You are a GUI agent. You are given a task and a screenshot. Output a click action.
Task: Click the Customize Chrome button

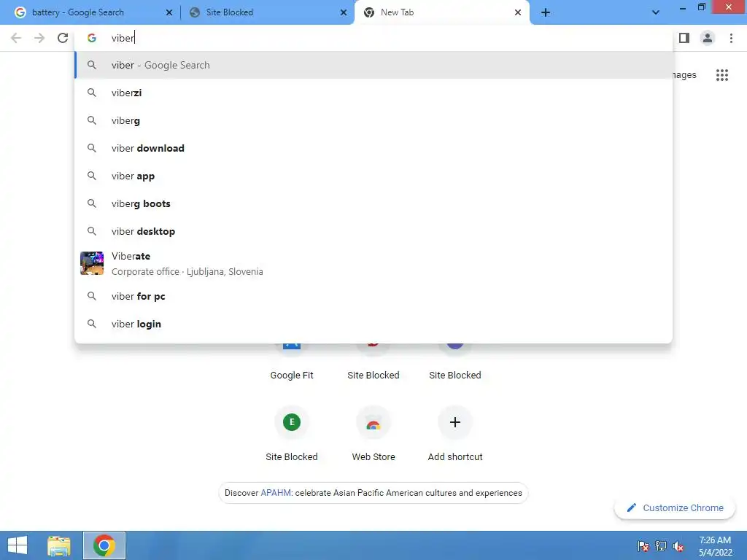pos(675,507)
